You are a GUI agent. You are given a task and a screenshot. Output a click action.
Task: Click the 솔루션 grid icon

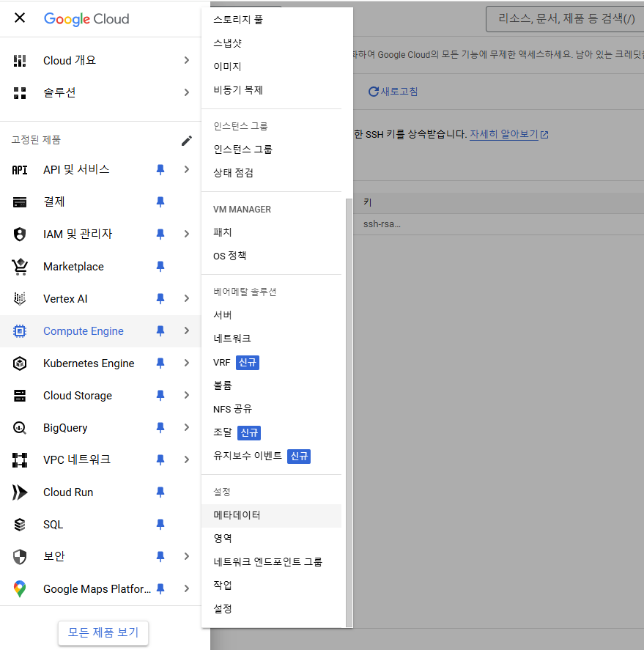coord(20,93)
